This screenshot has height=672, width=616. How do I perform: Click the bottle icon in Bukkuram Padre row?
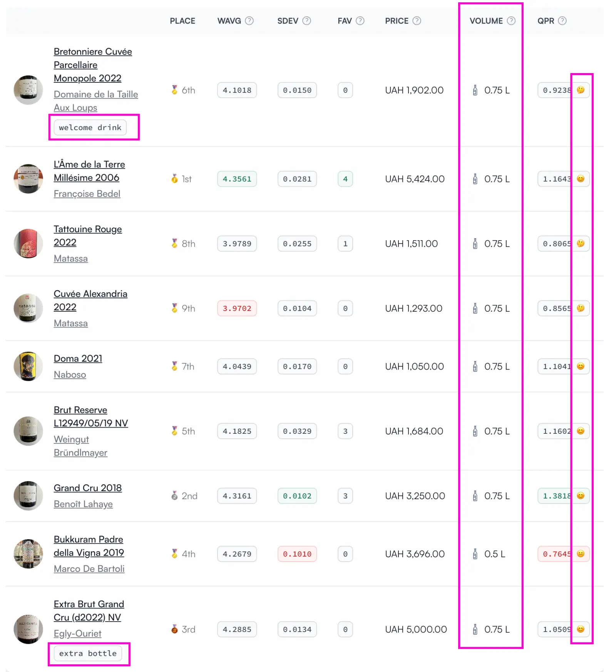(x=475, y=554)
